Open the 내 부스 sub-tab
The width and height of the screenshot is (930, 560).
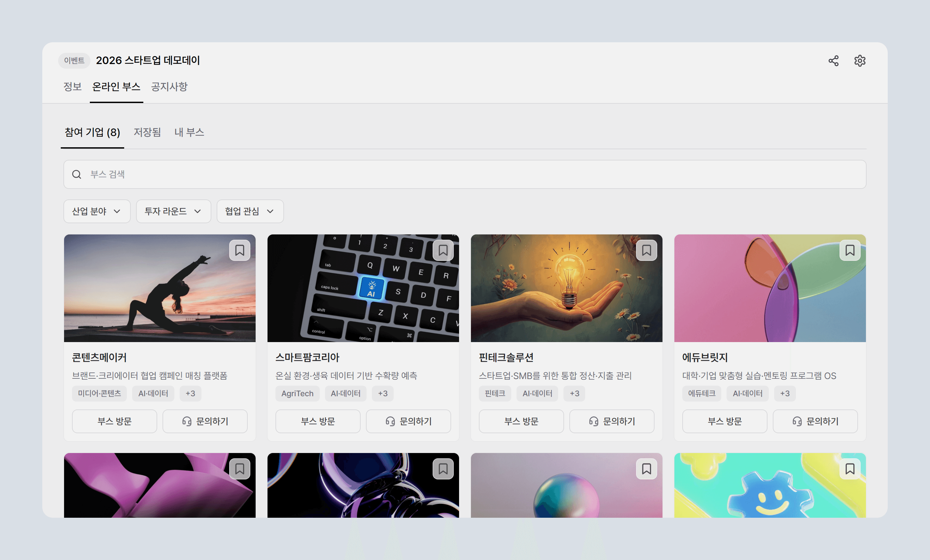click(x=189, y=132)
